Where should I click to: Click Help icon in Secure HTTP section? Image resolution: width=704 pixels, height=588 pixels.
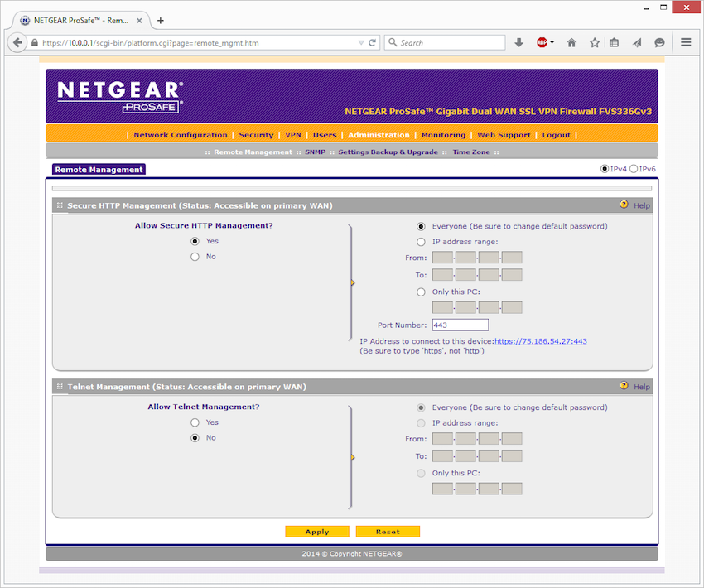[x=624, y=205]
